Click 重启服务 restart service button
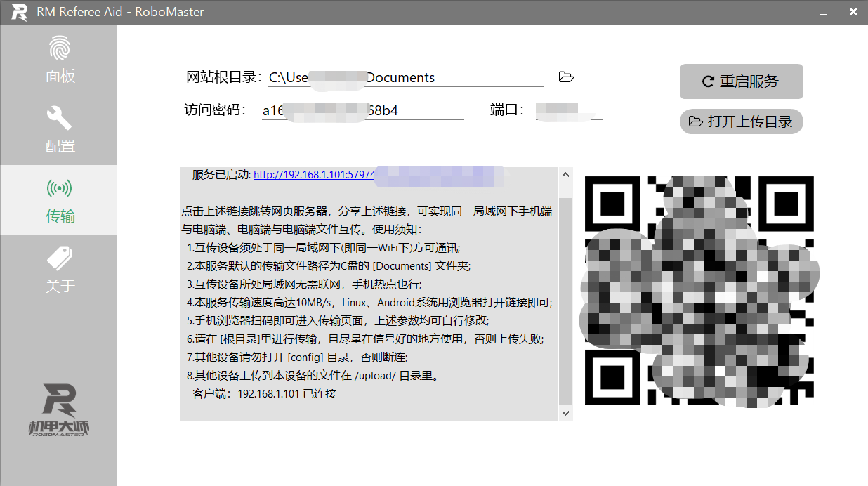The width and height of the screenshot is (868, 486). click(x=741, y=81)
